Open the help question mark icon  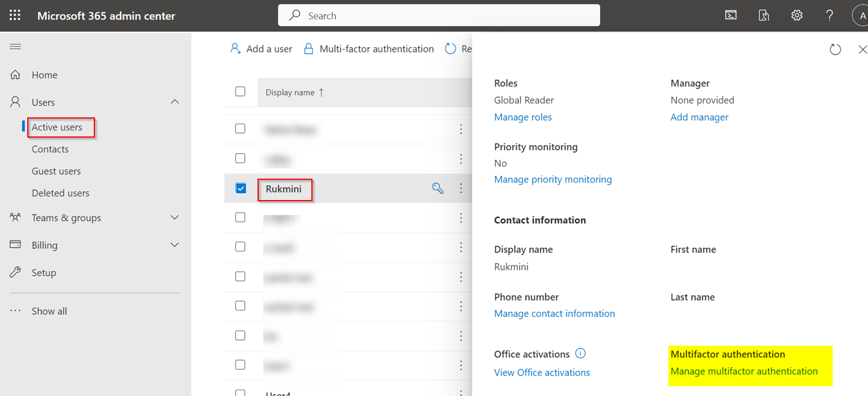tap(830, 16)
